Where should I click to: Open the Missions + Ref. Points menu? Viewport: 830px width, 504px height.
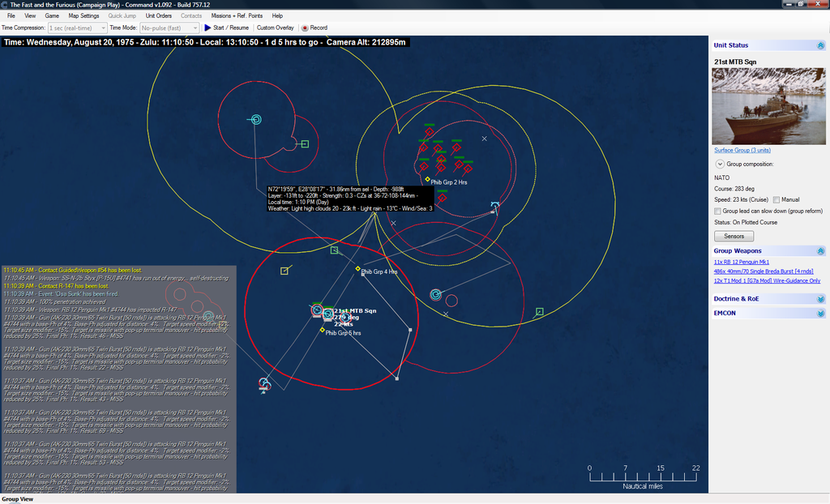coord(237,15)
